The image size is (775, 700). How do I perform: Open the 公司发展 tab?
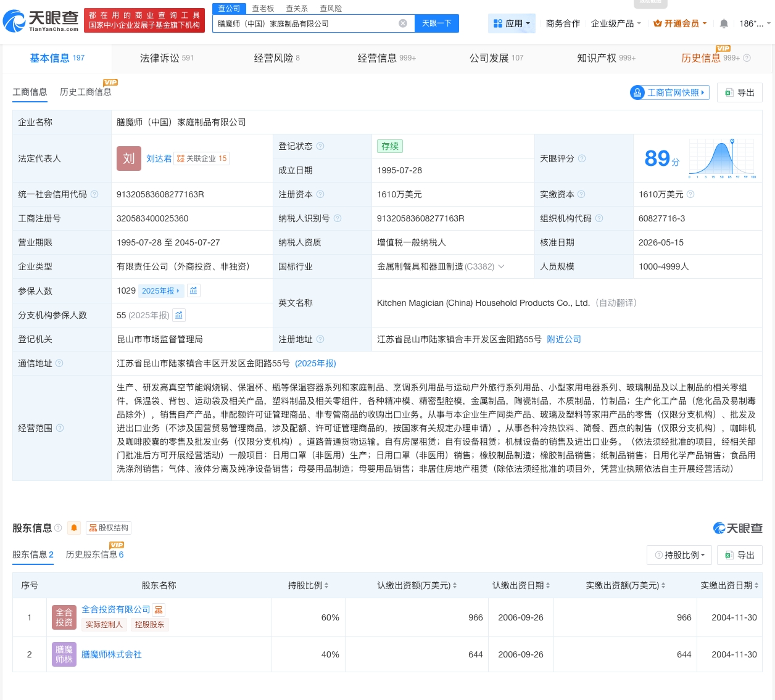(x=496, y=58)
